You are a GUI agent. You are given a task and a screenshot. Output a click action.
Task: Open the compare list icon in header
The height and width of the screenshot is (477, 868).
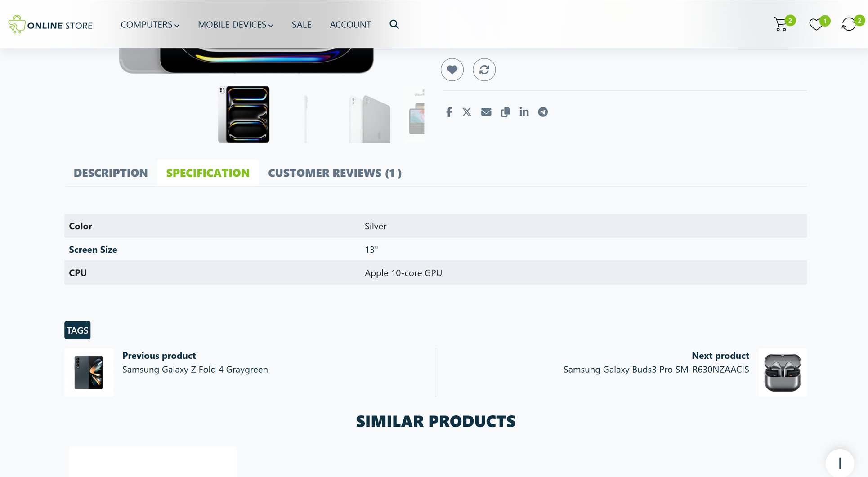click(849, 24)
